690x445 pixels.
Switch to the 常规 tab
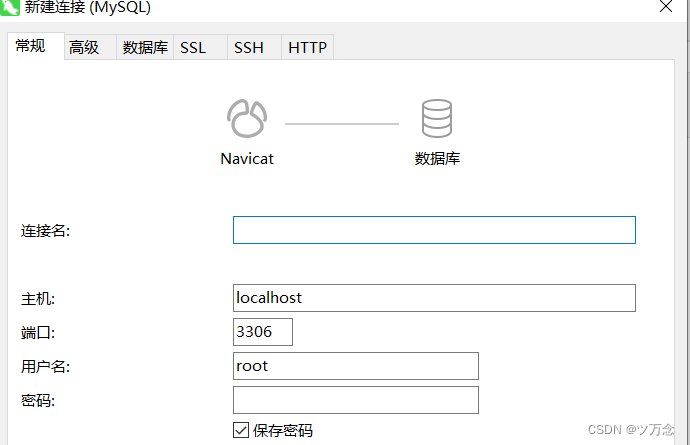[x=36, y=46]
